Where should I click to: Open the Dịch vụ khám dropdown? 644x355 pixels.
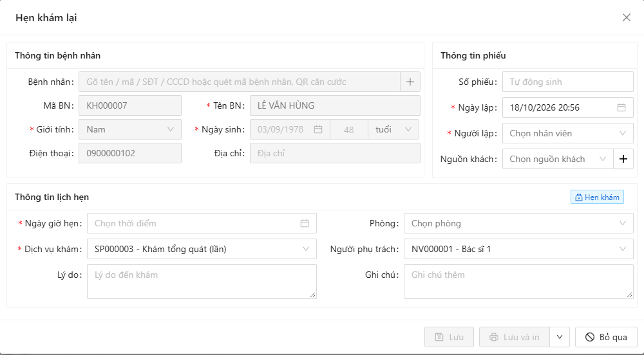[202, 250]
